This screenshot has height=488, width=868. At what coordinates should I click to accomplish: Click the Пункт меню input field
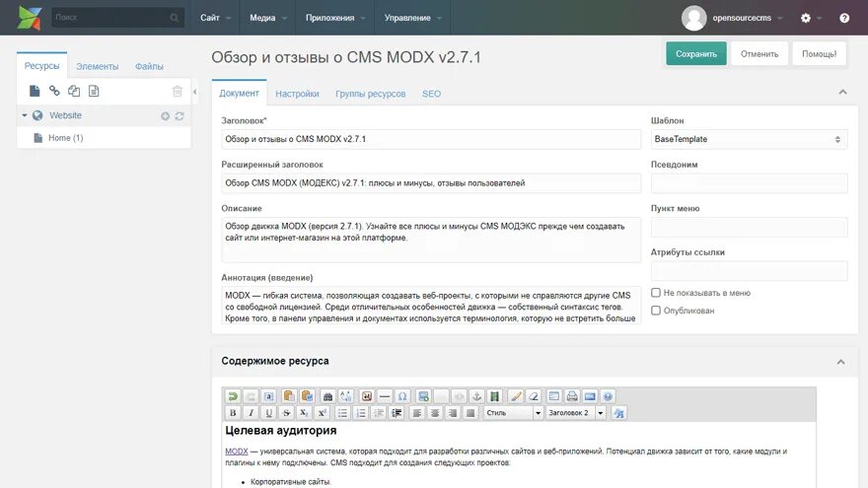click(x=749, y=228)
